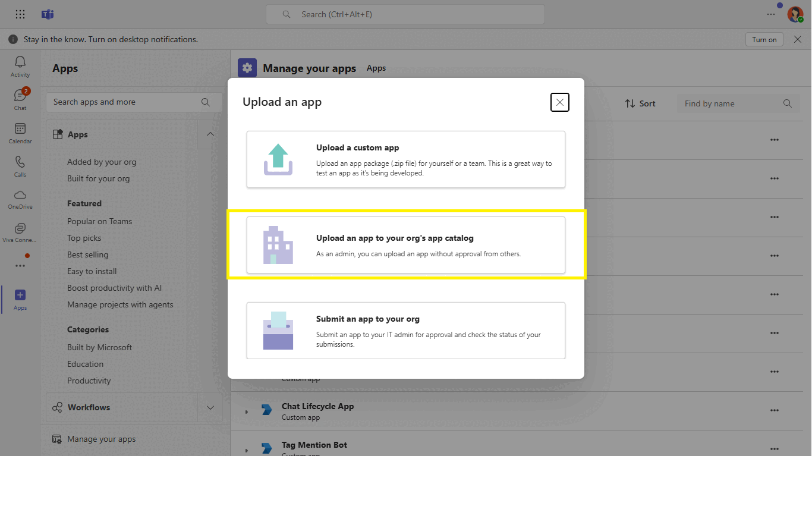The height and width of the screenshot is (528, 812).
Task: Open Viva Connections app icon
Action: pos(20,228)
